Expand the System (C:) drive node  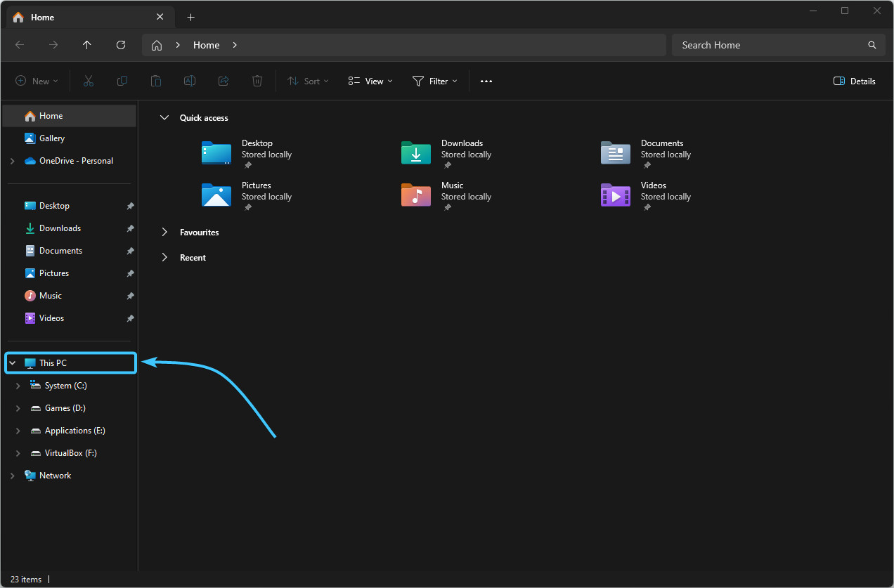[18, 386]
